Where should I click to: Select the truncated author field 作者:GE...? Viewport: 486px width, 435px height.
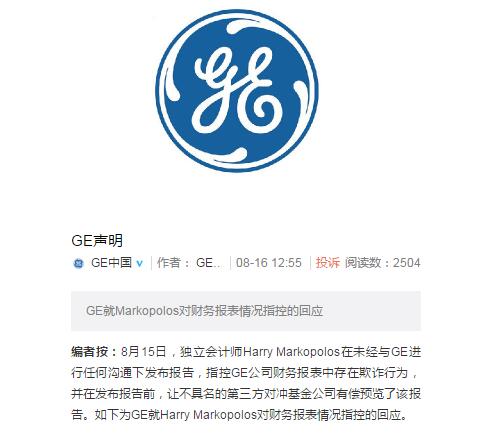(189, 263)
